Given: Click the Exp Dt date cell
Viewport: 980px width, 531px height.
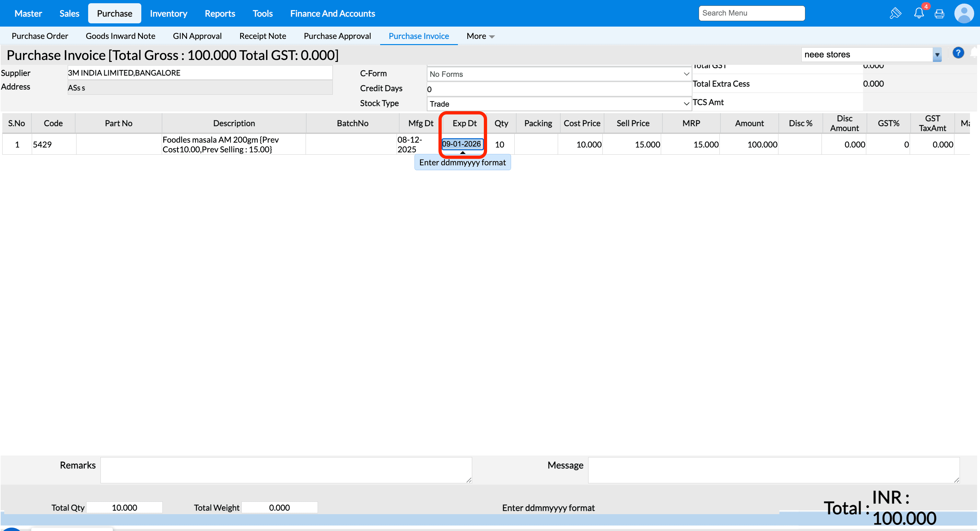Looking at the screenshot, I should click(x=462, y=144).
